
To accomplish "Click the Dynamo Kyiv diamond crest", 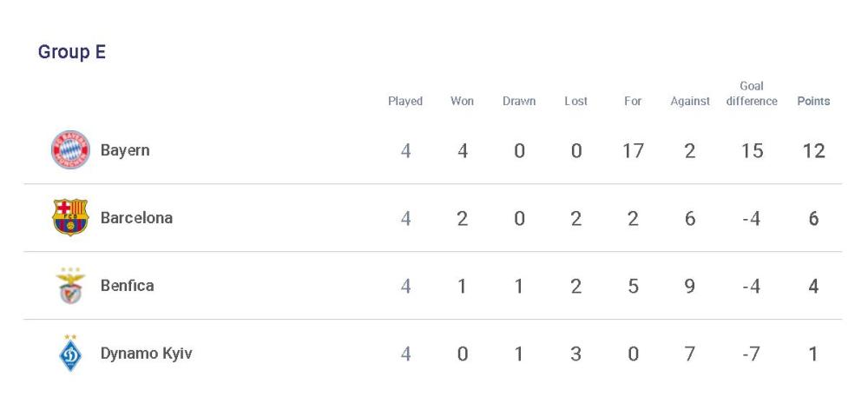I will 70,353.
